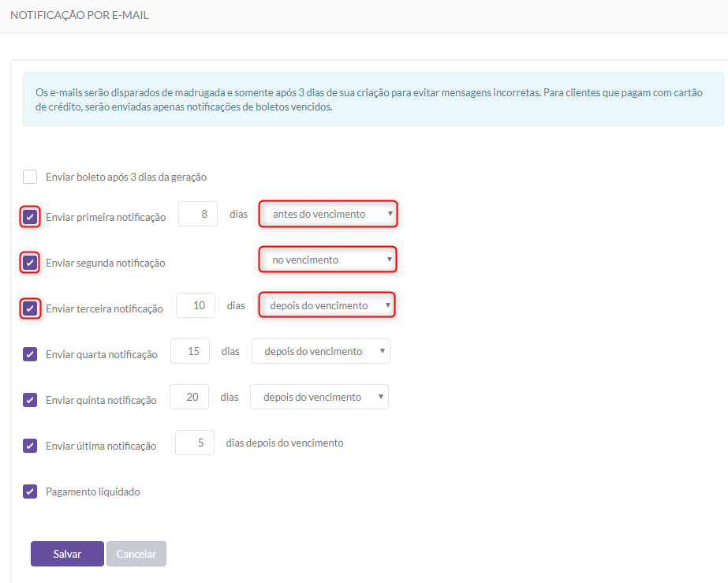Uncheck Enviar terceira notificação checkbox
The image size is (728, 583).
[x=30, y=308]
